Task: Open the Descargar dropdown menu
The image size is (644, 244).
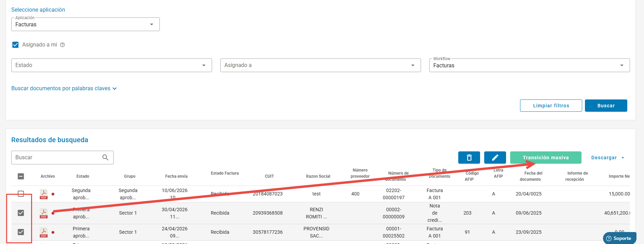Action: coord(608,158)
